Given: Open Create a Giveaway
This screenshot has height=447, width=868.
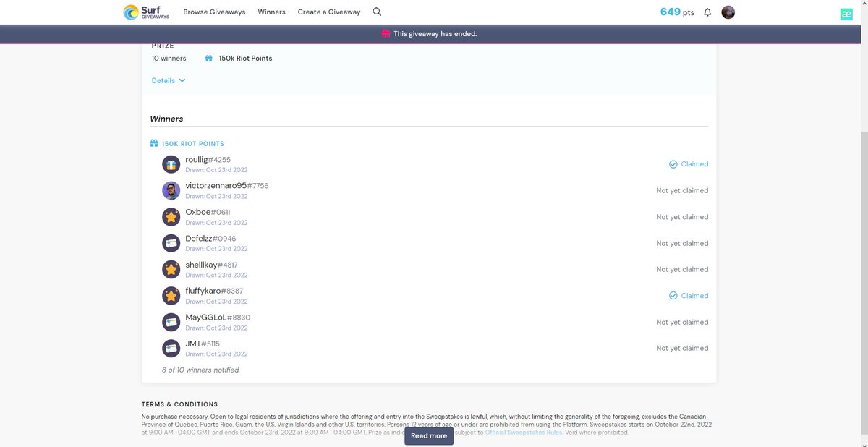Looking at the screenshot, I should (329, 12).
